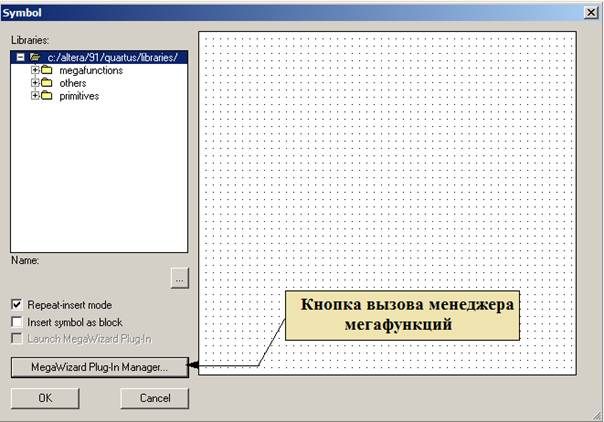Image resolution: width=604 pixels, height=422 pixels.
Task: Click the primitives folder icon
Action: [x=46, y=96]
